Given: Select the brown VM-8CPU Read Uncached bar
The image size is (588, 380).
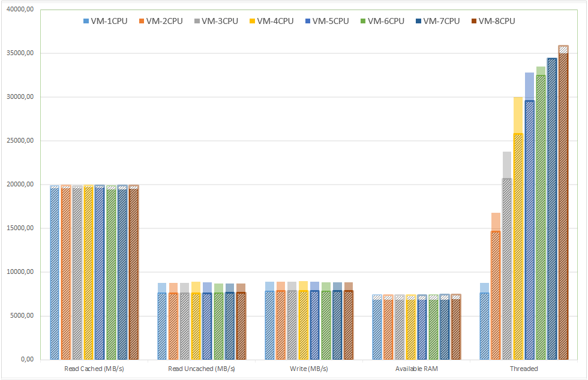Looking at the screenshot, I should pos(241,321).
